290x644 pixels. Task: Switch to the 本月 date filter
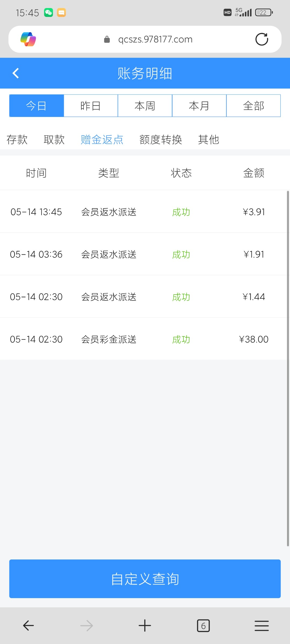199,106
